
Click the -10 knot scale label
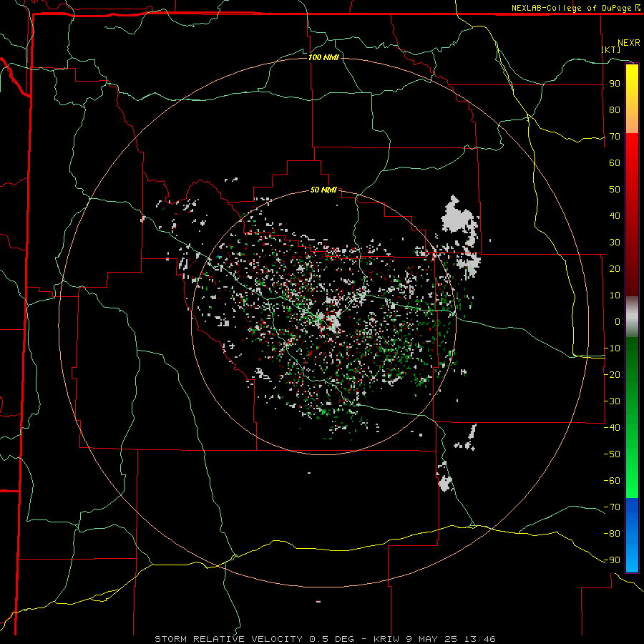coord(612,348)
